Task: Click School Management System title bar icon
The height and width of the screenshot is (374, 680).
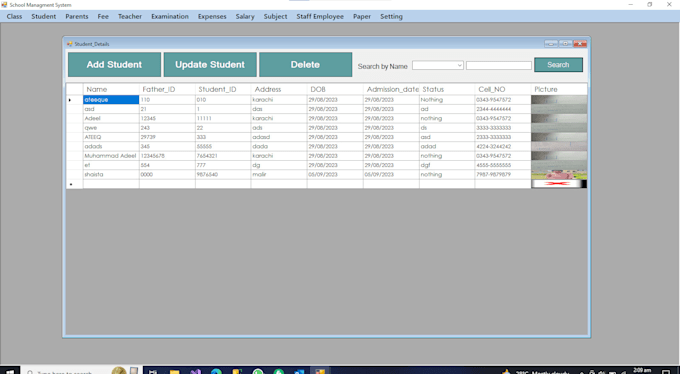Action: tap(4, 5)
